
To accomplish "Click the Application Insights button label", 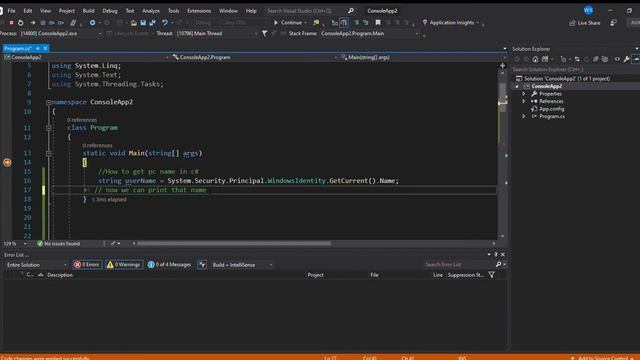I will (x=452, y=22).
